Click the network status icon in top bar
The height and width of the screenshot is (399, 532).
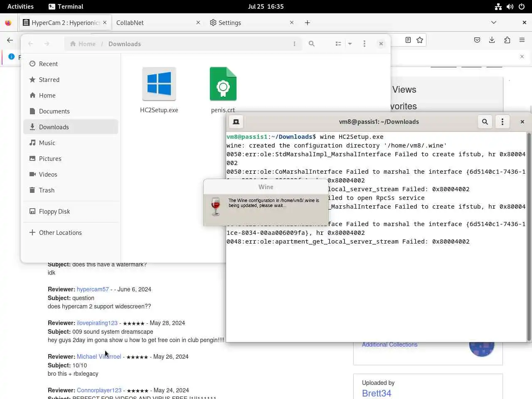point(498,6)
